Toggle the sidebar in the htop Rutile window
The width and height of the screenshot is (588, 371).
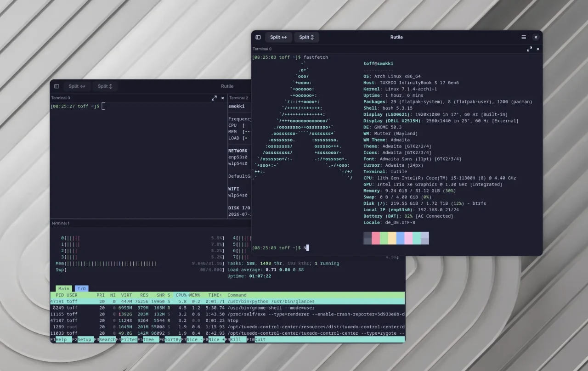[x=57, y=86]
